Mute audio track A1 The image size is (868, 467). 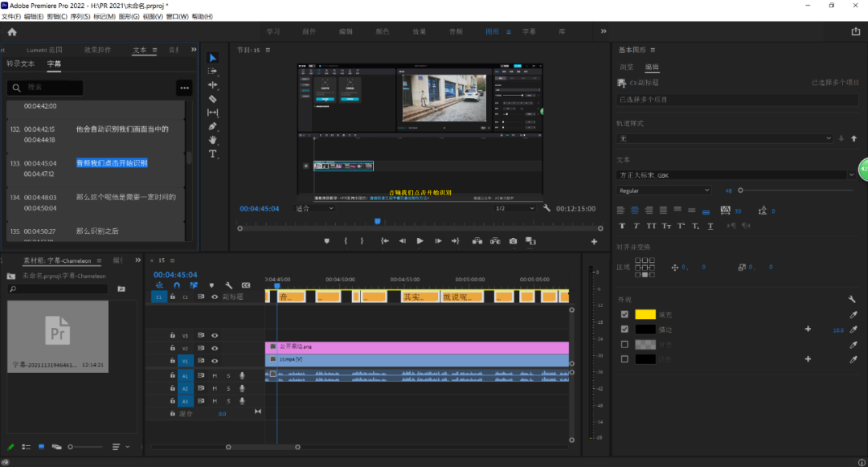(215, 375)
